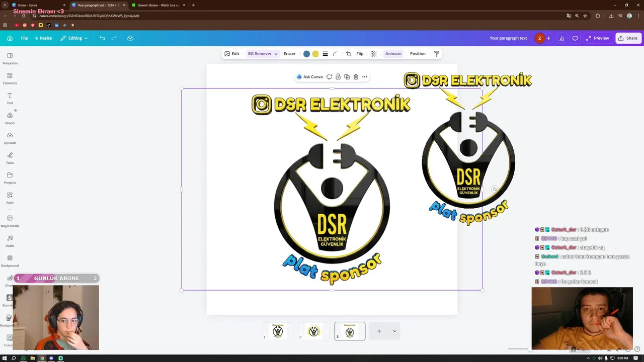
Task: Select page 3 thumbnail
Action: coord(350,331)
